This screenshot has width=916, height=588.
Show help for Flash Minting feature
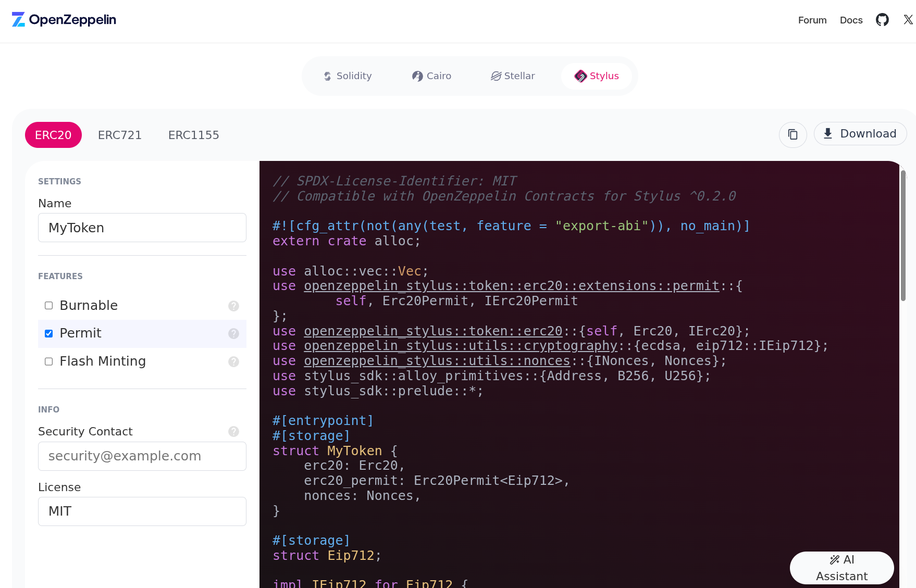[x=233, y=361]
